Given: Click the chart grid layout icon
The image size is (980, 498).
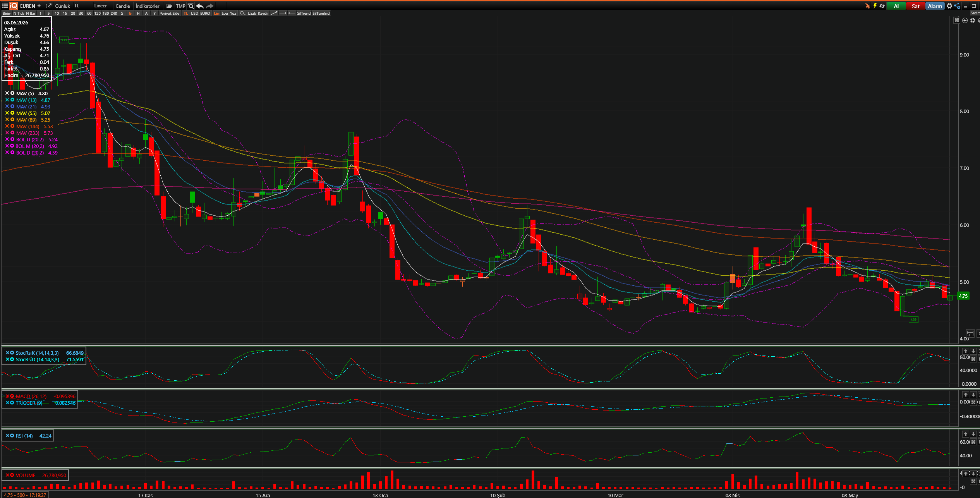Looking at the screenshot, I should click(957, 20).
